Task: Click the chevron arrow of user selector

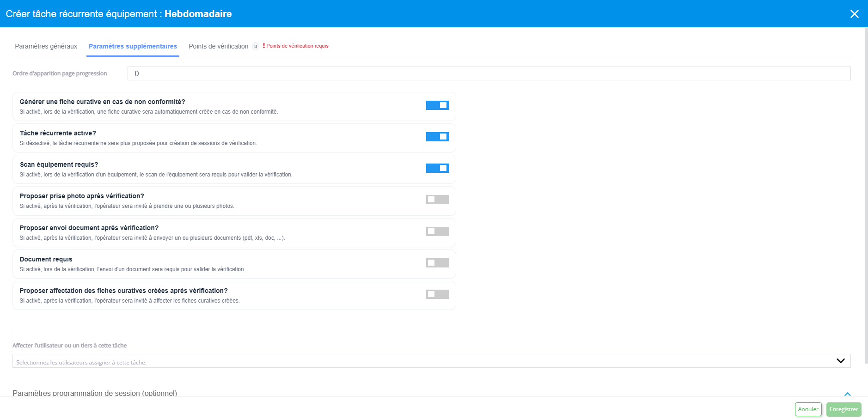Action: 840,361
